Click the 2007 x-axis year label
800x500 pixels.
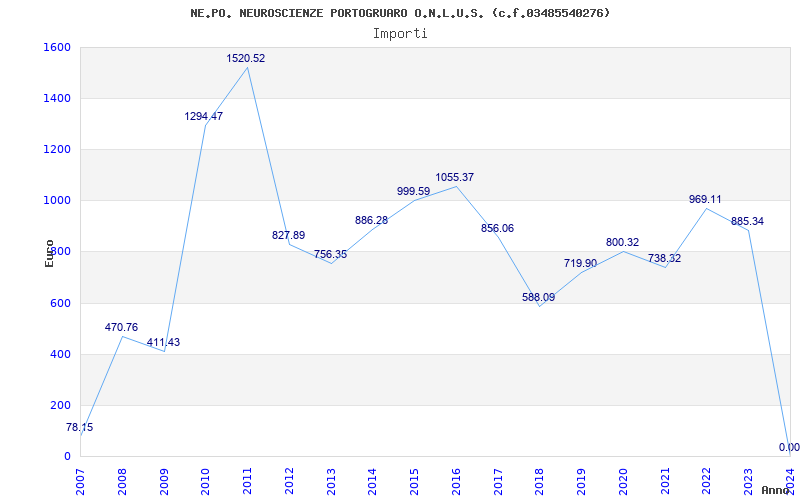click(x=80, y=482)
